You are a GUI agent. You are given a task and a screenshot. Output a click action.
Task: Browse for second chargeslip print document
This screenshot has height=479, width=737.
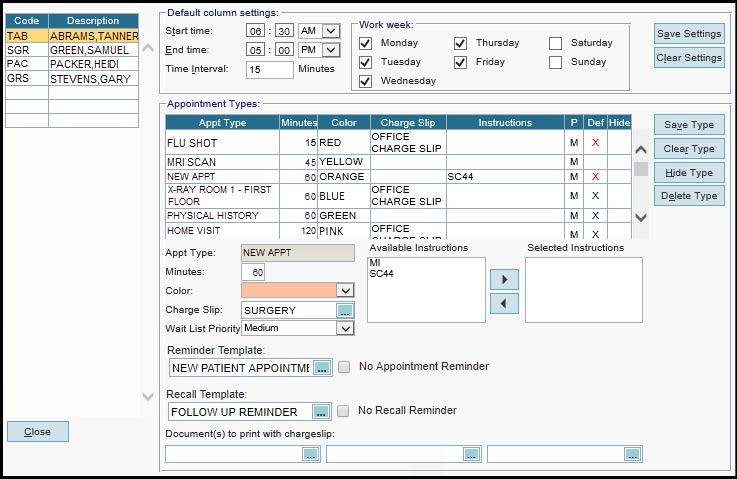(471, 454)
